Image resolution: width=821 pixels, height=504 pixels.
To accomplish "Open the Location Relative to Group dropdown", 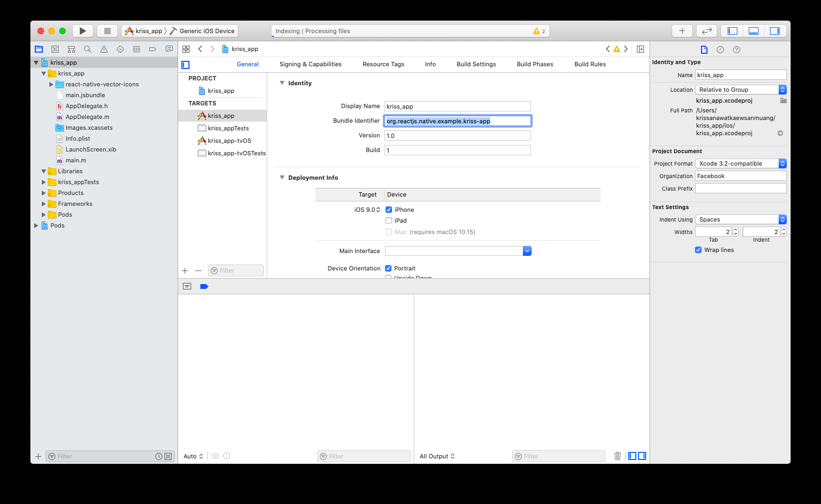I will [x=741, y=90].
